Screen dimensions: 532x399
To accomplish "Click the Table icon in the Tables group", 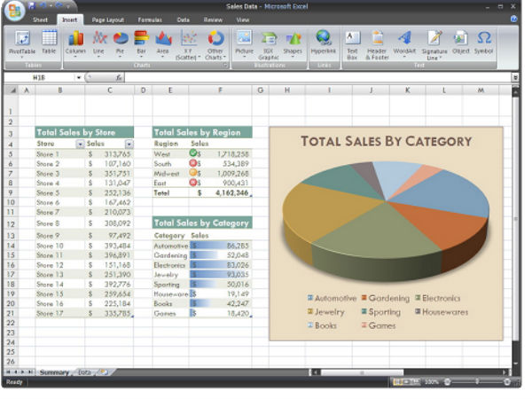I will pos(49,42).
